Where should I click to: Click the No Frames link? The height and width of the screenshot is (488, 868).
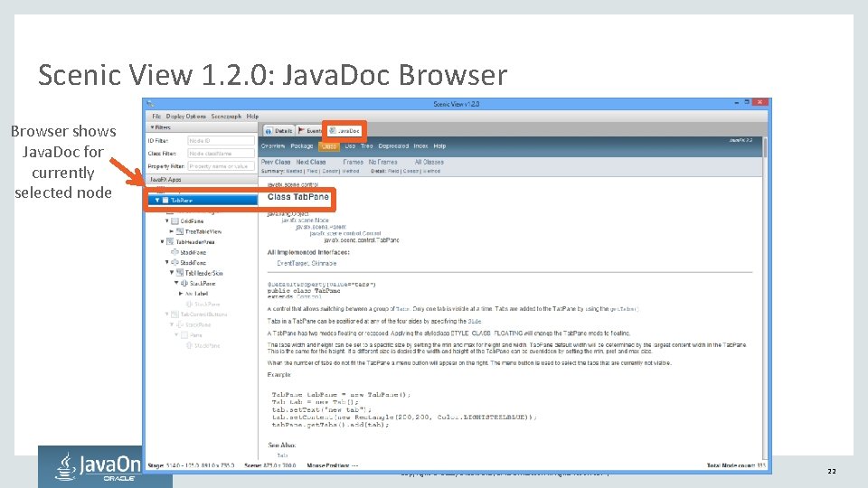pos(383,162)
